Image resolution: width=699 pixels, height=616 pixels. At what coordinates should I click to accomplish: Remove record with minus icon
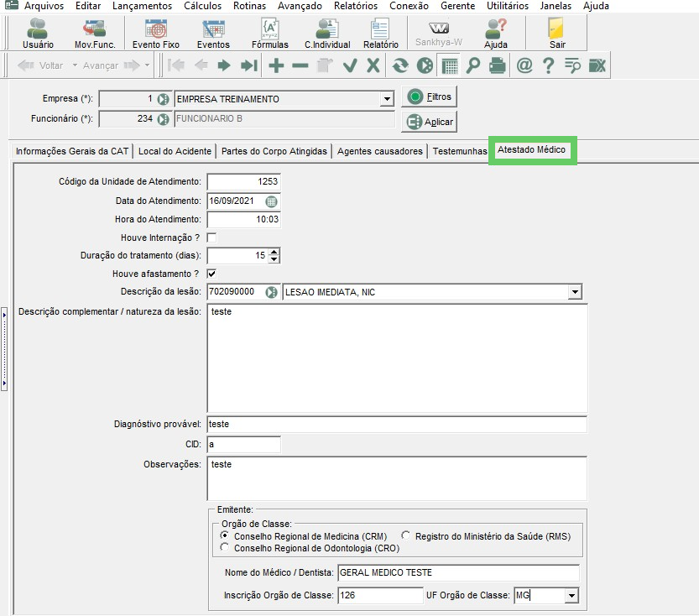[x=300, y=65]
